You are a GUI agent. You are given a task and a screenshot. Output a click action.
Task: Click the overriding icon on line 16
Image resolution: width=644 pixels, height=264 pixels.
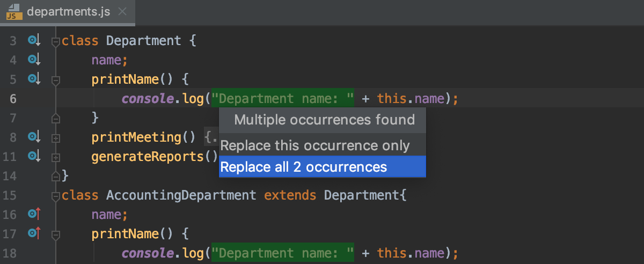click(x=34, y=214)
